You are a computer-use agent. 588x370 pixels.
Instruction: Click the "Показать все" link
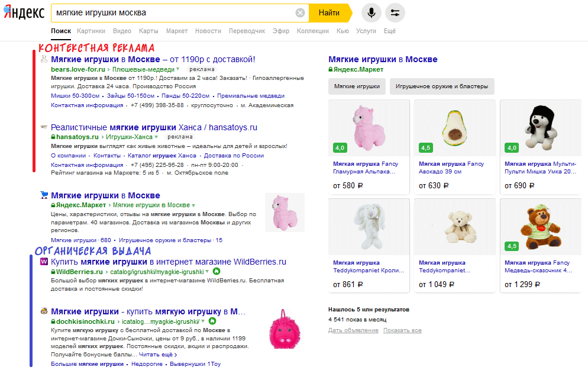(x=402, y=330)
